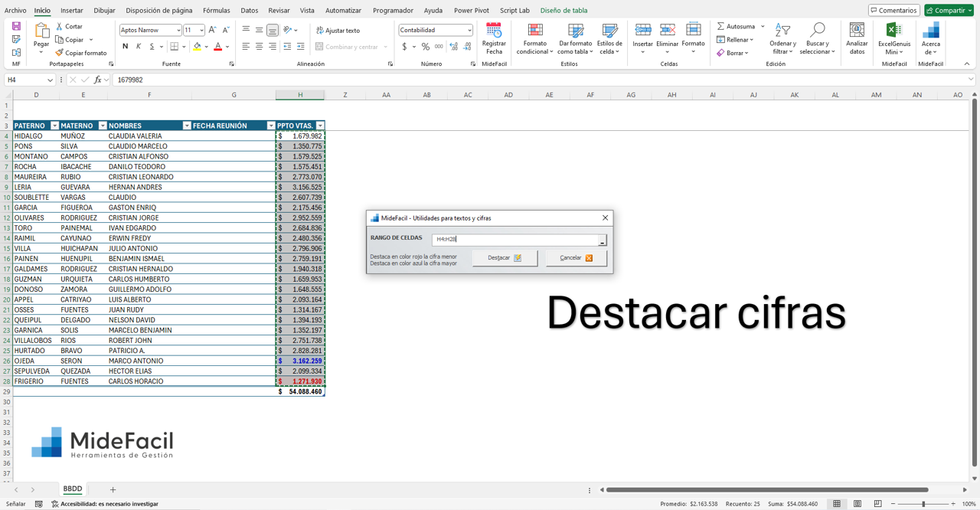Image resolution: width=980 pixels, height=510 pixels.
Task: Open the Contabilidad number format dropdown
Action: coord(470,29)
